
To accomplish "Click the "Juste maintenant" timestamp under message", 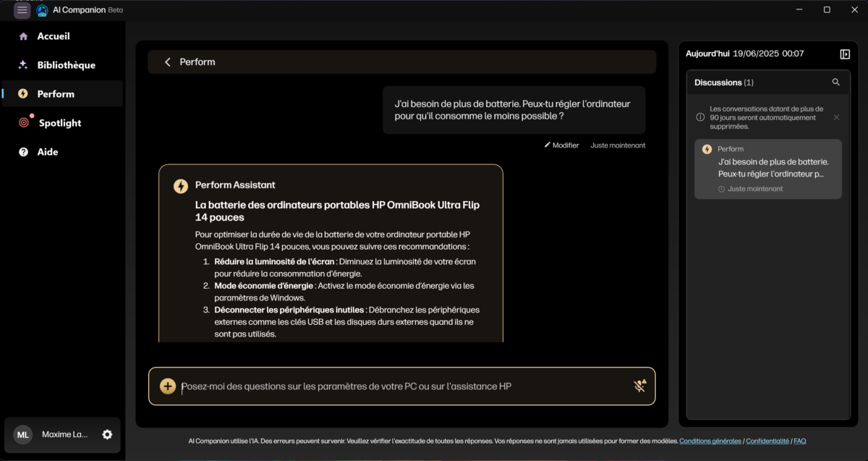I will (618, 145).
